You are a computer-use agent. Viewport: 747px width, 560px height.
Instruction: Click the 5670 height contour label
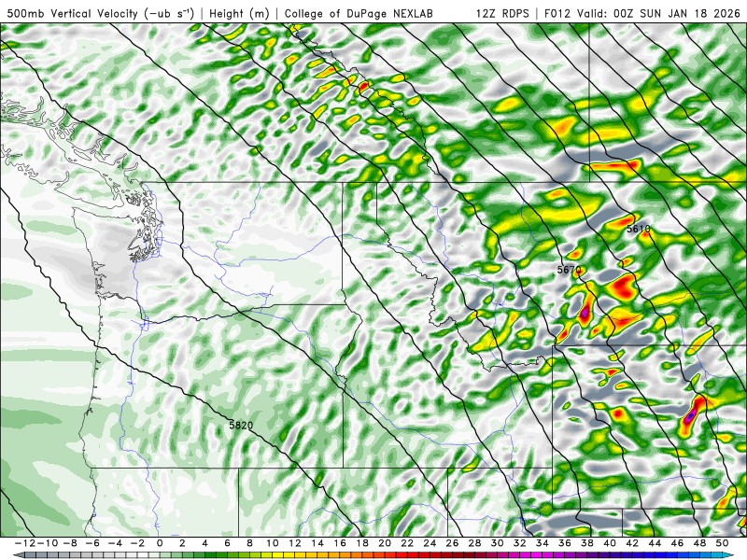click(570, 270)
